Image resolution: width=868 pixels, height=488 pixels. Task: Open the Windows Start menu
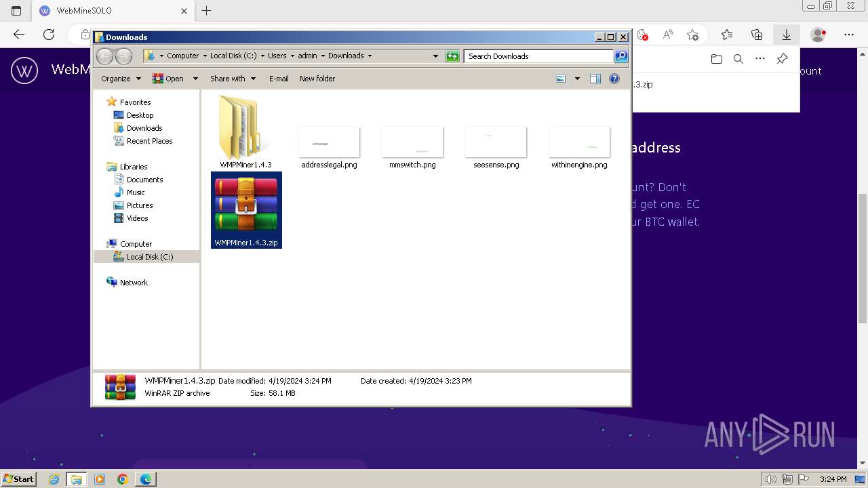(18, 479)
